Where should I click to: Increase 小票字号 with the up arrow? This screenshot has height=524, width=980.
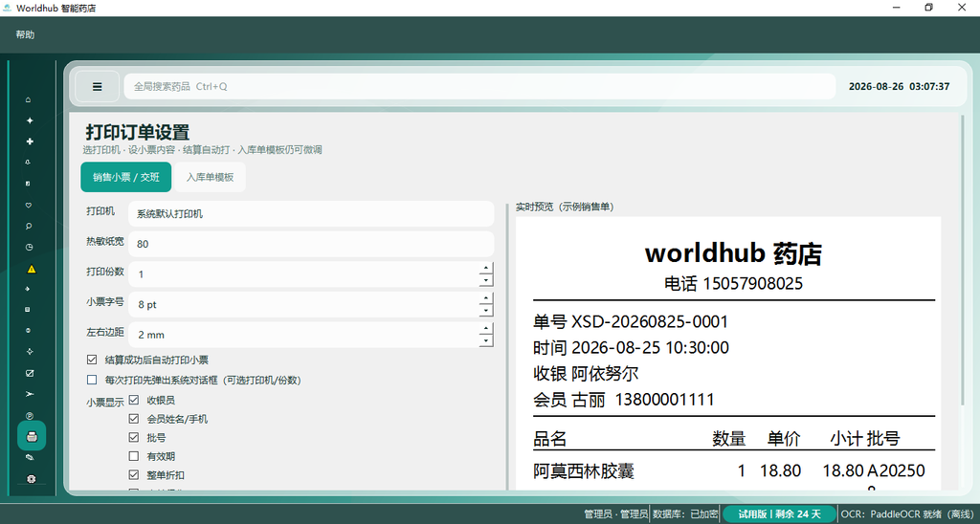pos(485,298)
